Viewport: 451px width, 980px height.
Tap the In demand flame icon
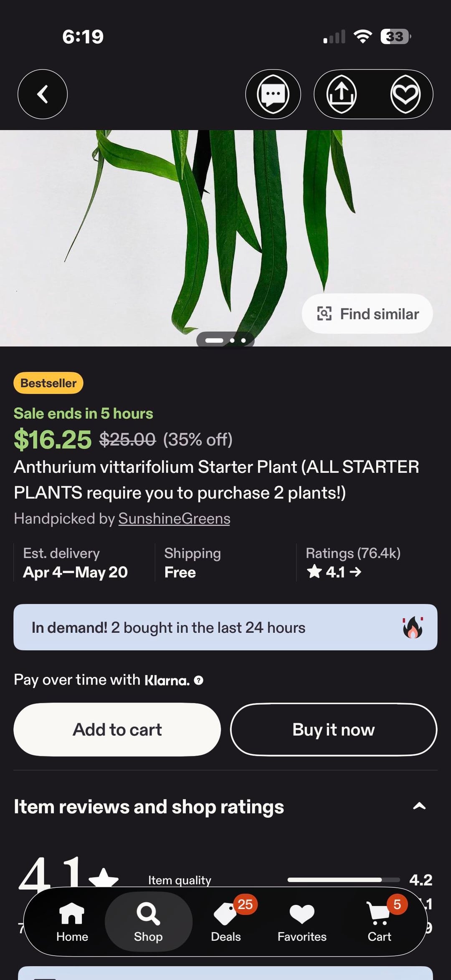[x=413, y=627]
